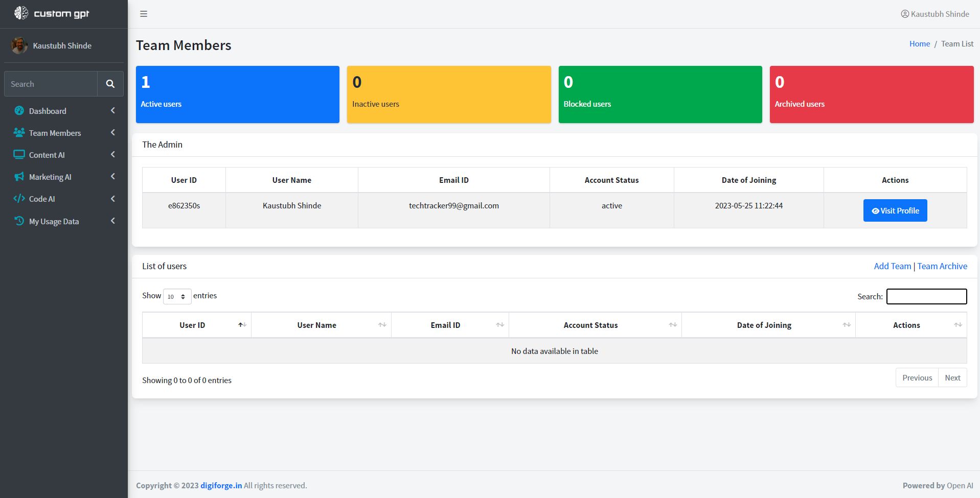
Task: Select the blue Active users card
Action: (x=237, y=94)
